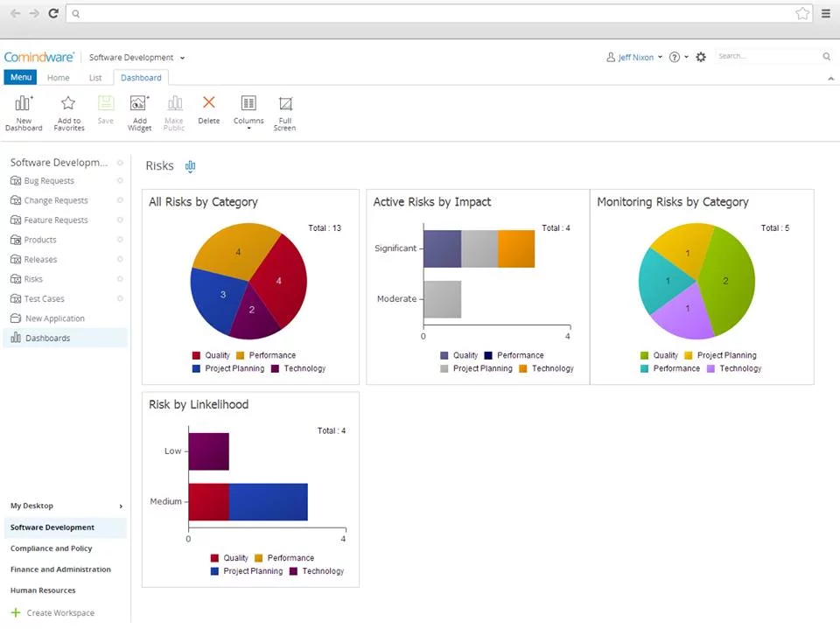Click the Create Workspace button
840x629 pixels.
(x=59, y=612)
